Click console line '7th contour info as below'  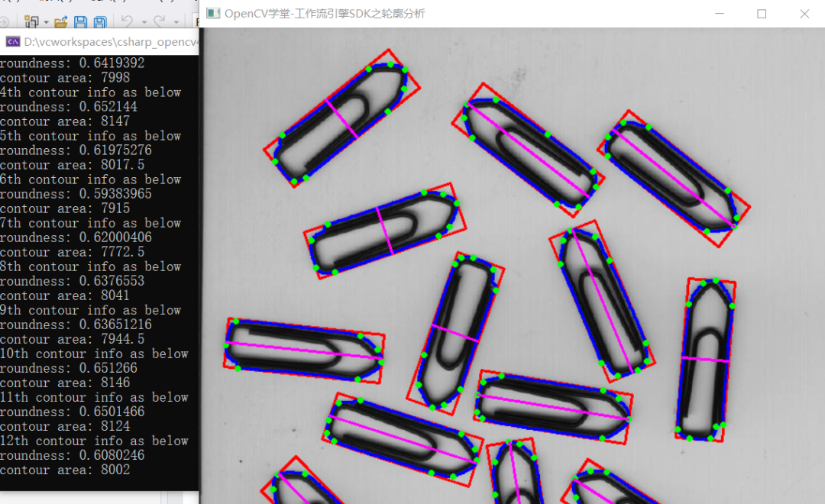(90, 223)
